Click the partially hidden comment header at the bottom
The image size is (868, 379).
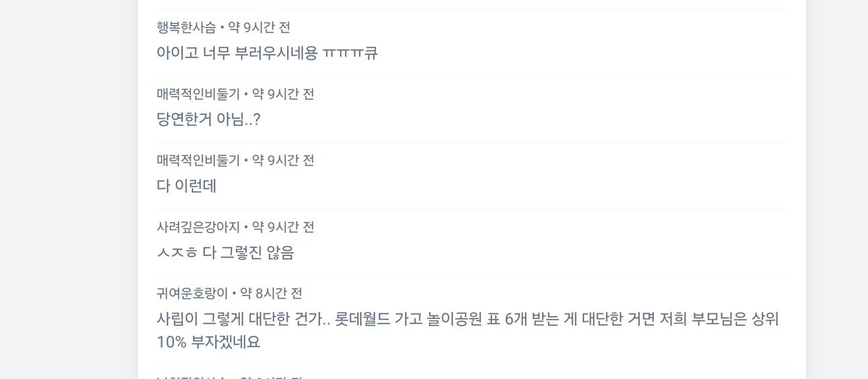(x=231, y=377)
